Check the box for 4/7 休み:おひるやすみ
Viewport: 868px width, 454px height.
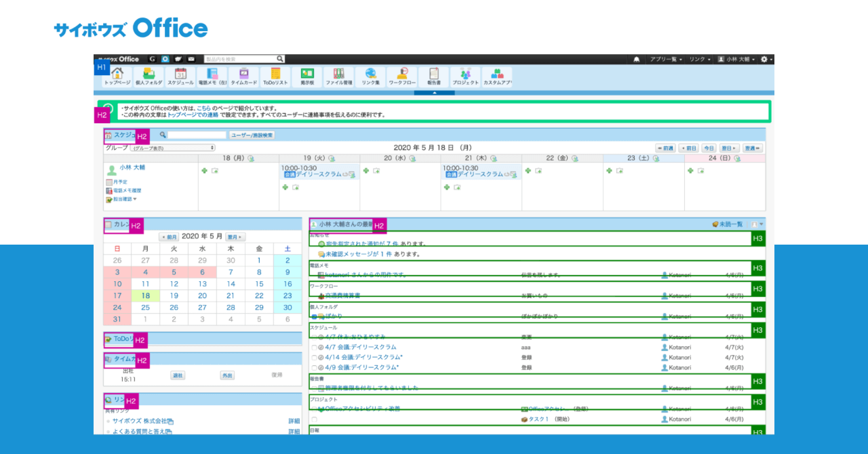coord(314,337)
